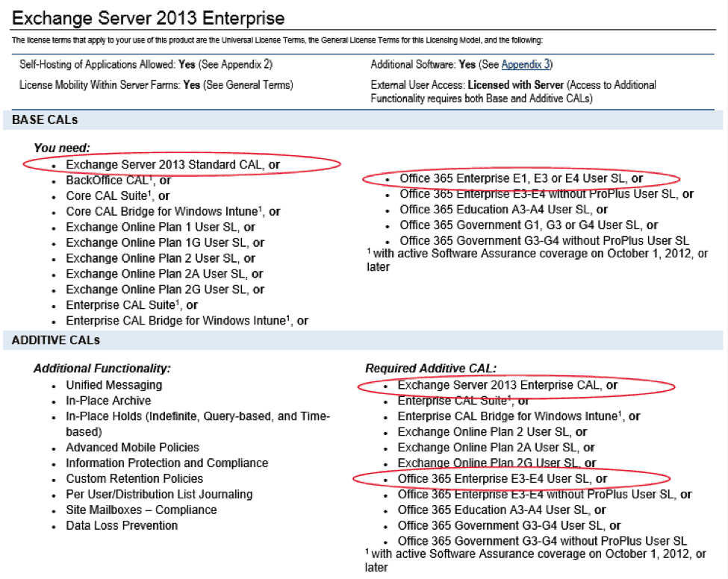Select 'Exchange Online Plan 2G User SL' under Base CALs

click(165, 289)
